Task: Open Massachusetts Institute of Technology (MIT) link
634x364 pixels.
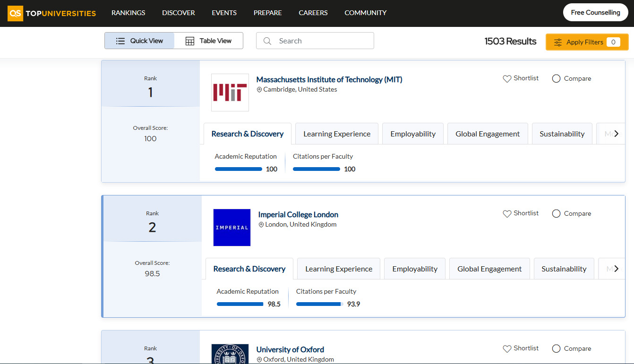Action: 329,79
